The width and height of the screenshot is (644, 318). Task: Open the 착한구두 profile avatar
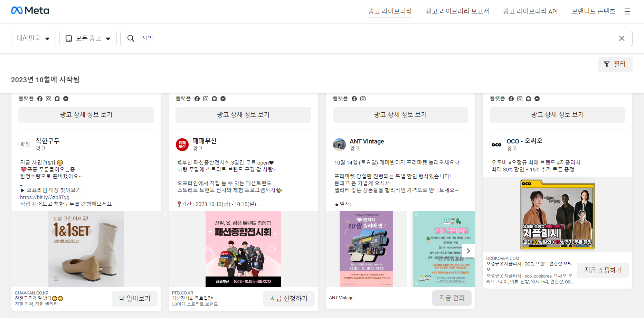tap(25, 144)
